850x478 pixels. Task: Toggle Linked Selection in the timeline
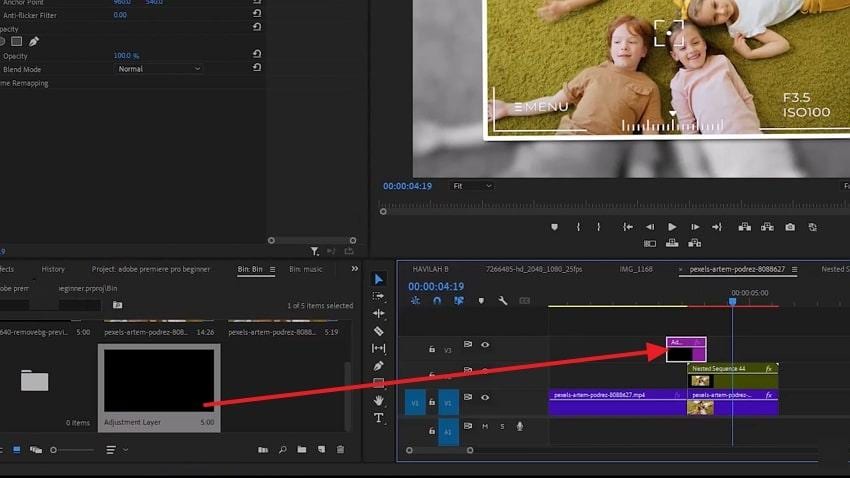[459, 301]
